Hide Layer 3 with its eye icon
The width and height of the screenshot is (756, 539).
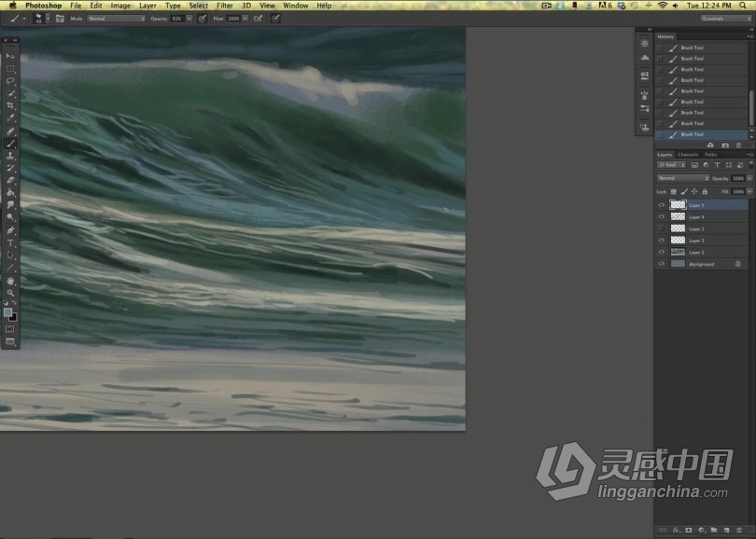pyautogui.click(x=662, y=241)
